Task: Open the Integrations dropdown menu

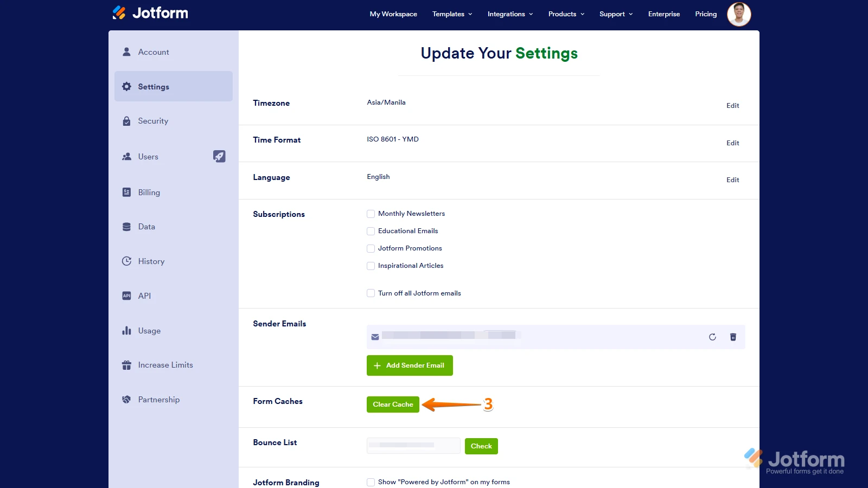Action: pos(510,14)
